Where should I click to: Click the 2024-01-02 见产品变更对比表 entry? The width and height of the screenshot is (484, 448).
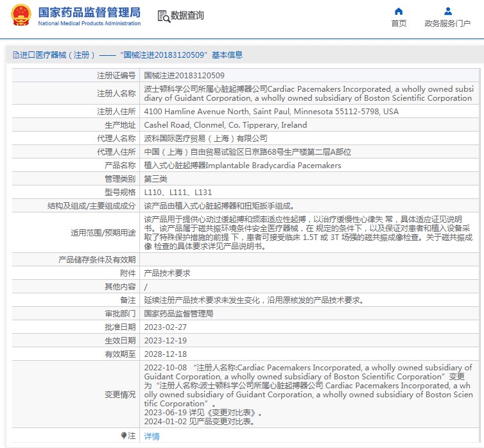coord(199,422)
